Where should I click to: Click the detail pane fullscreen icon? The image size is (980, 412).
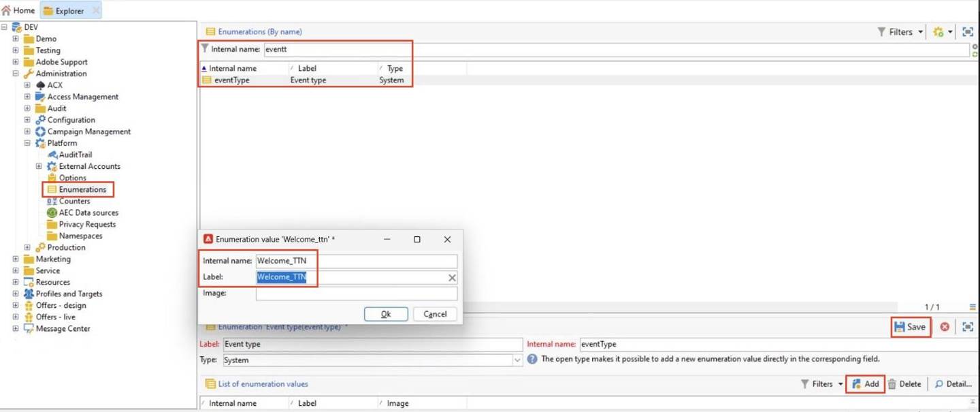[x=967, y=327]
